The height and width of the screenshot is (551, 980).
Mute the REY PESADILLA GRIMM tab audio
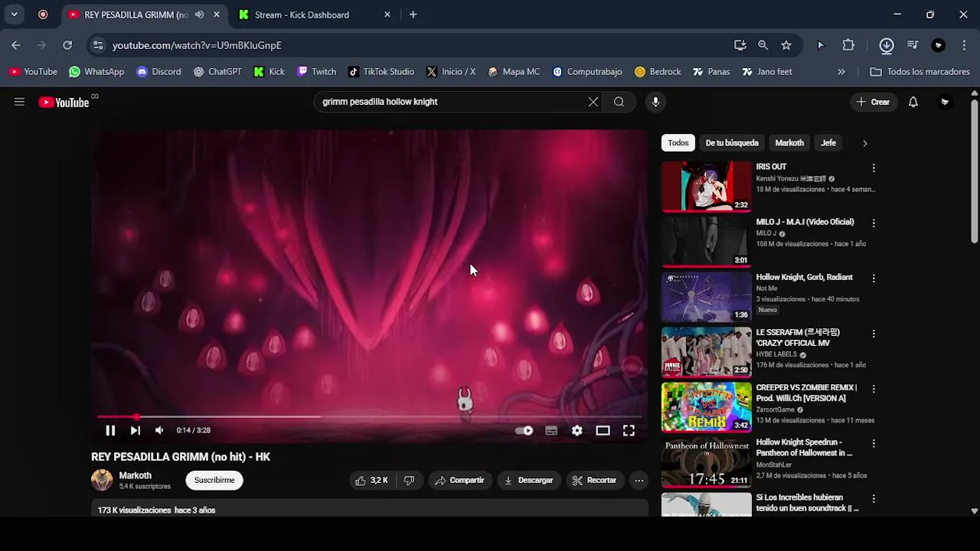tap(199, 15)
